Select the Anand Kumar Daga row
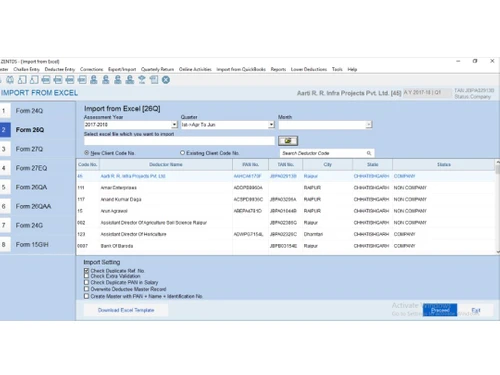 pyautogui.click(x=286, y=199)
